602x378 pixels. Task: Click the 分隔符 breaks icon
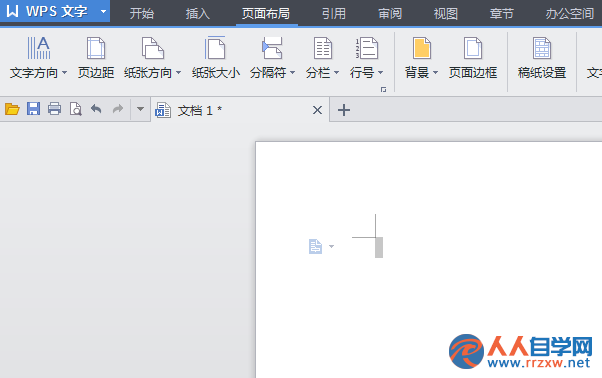coord(272,48)
